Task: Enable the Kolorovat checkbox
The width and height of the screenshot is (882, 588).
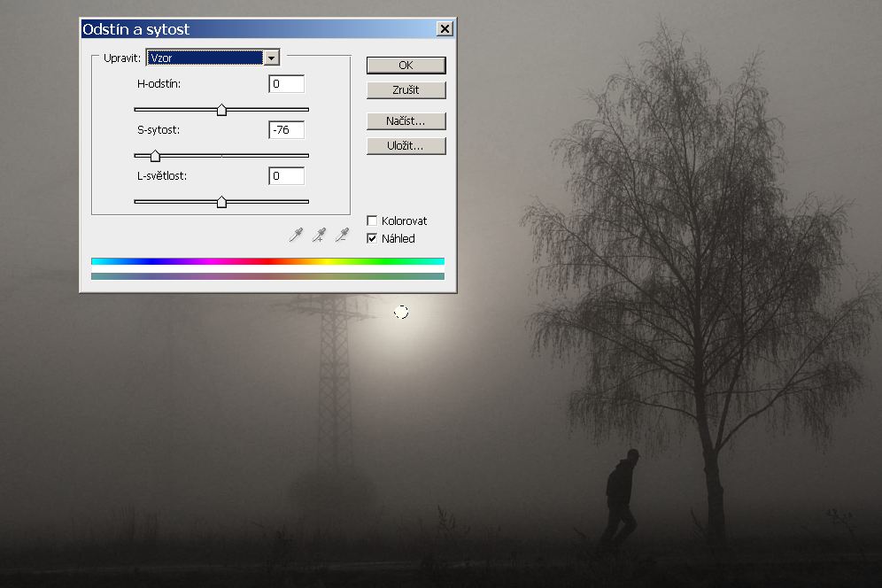Action: tap(372, 220)
